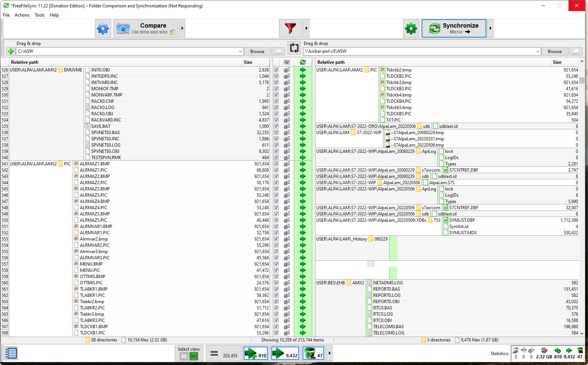Open the Tools menu
This screenshot has height=365, width=588.
pos(39,15)
